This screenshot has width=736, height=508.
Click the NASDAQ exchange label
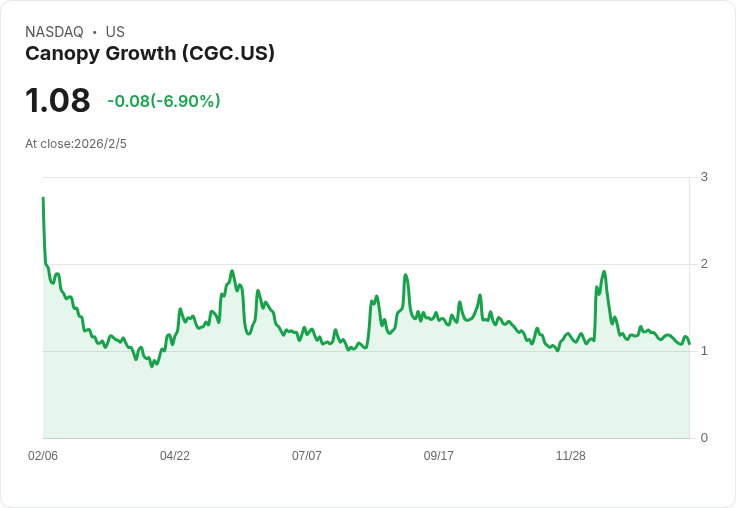click(54, 32)
